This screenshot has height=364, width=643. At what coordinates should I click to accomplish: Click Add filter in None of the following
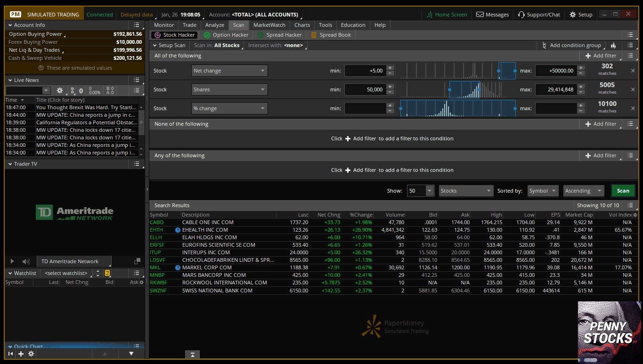[x=601, y=124]
